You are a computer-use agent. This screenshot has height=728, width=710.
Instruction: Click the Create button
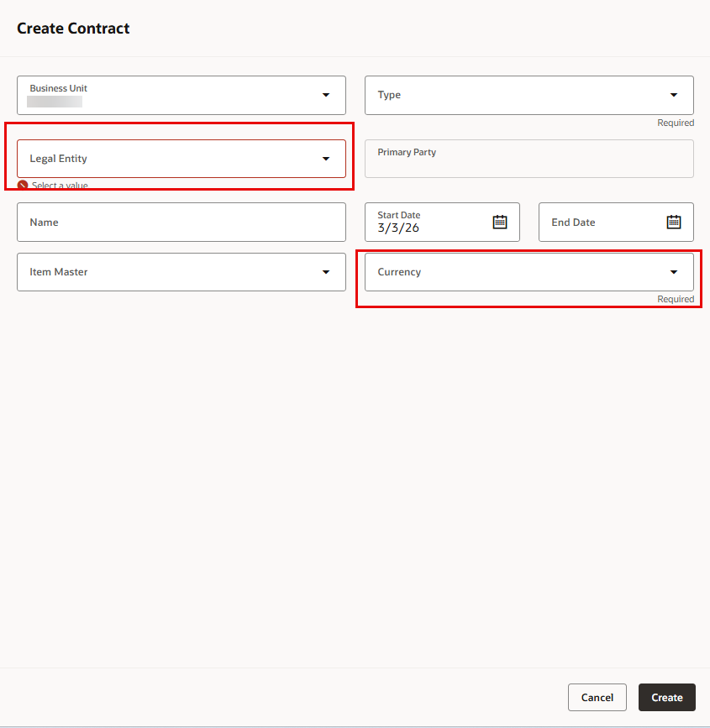[x=667, y=698]
